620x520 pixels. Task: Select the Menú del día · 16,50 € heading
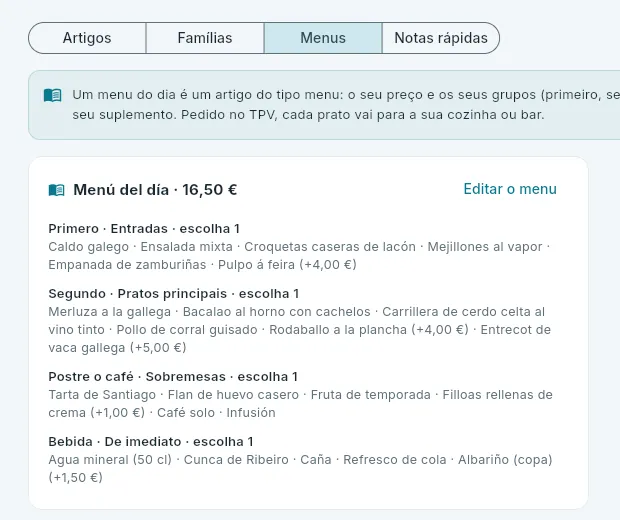pyautogui.click(x=155, y=190)
